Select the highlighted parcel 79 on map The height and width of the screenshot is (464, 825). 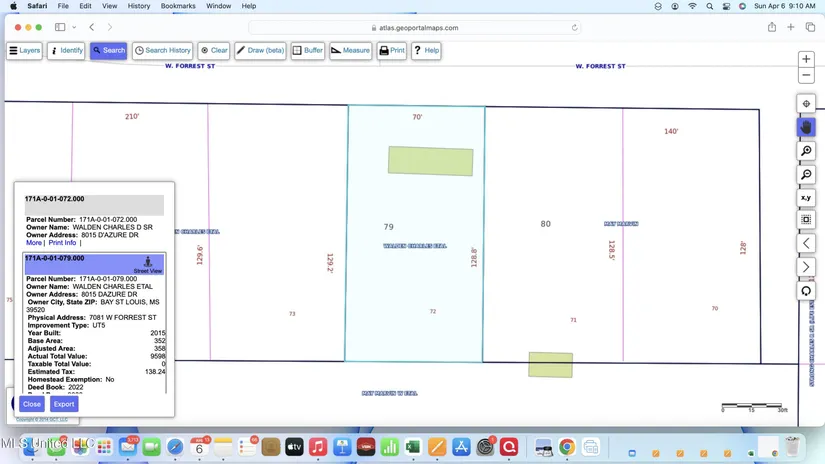(415, 290)
